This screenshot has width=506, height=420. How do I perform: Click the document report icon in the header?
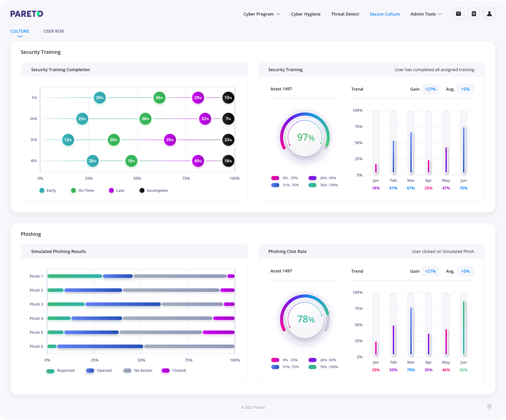click(474, 14)
